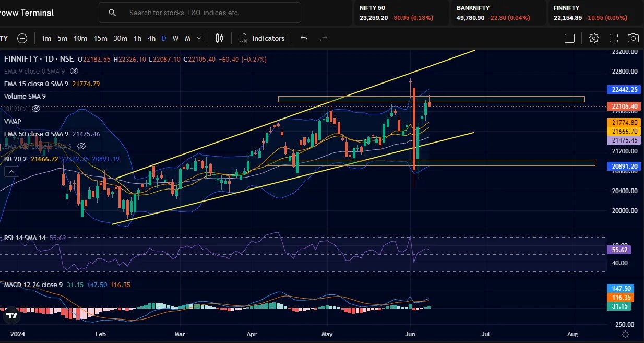Image resolution: width=644 pixels, height=343 pixels.
Task: Select the 15m timeframe
Action: (x=100, y=38)
